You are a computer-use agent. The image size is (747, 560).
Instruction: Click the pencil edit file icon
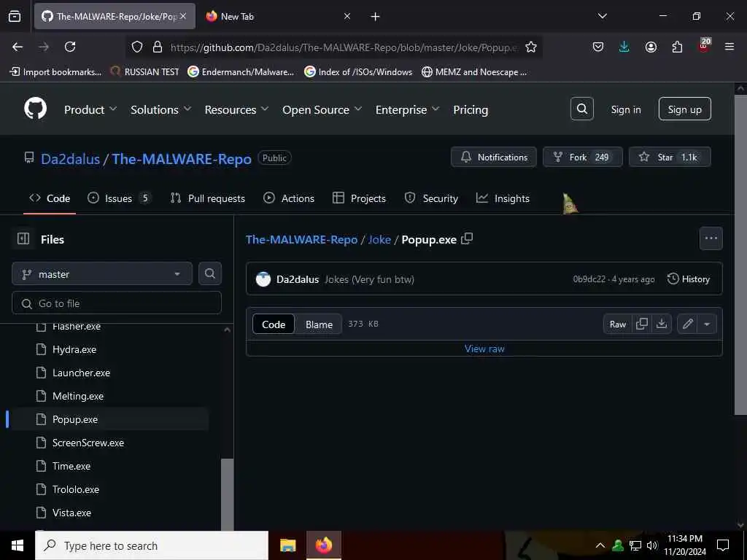tap(687, 324)
